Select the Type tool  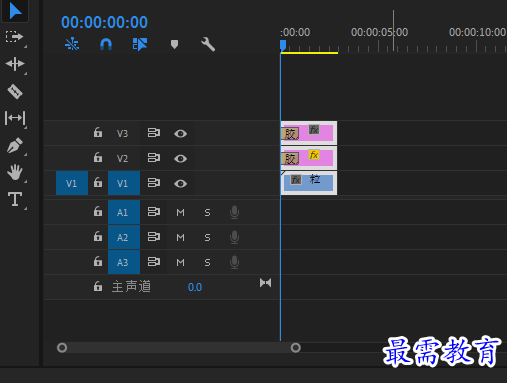tap(15, 199)
